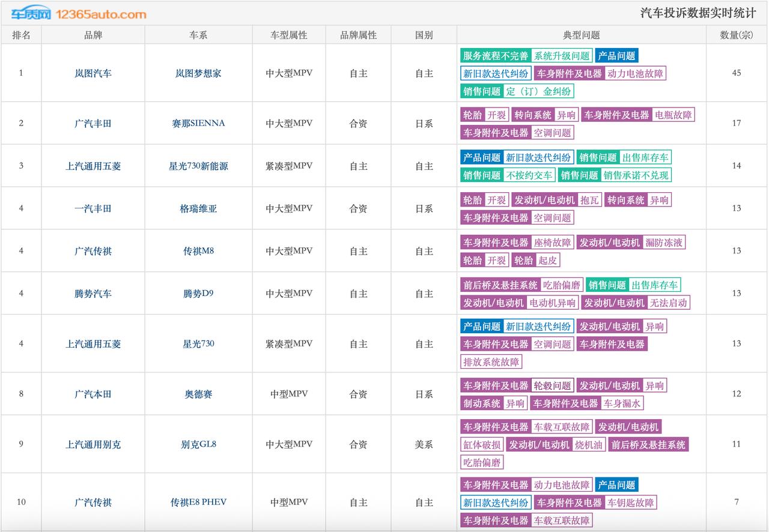Select 车载互联故障 tag in 别克GL8 row
Viewport: 769px width, 532px height.
562,427
